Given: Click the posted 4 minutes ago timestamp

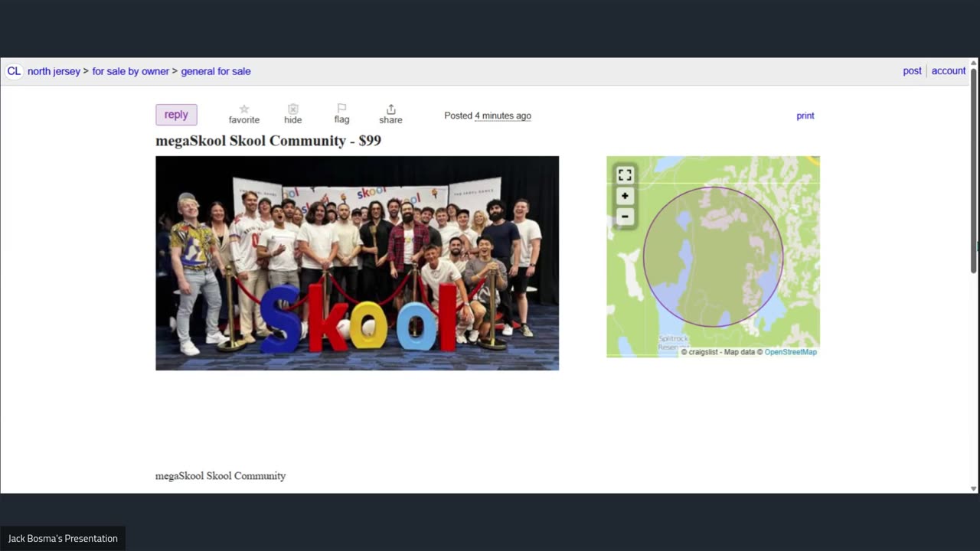Looking at the screenshot, I should point(503,116).
